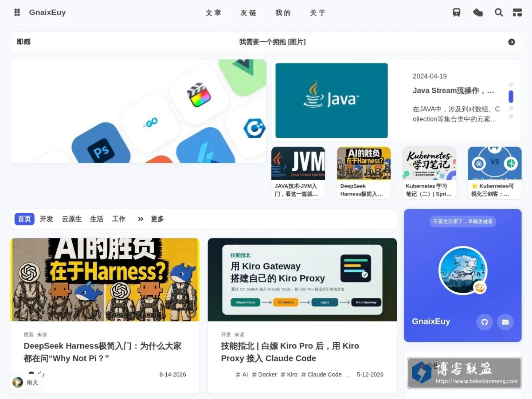Select the 开发 category tab
This screenshot has height=399, width=532.
(x=47, y=219)
